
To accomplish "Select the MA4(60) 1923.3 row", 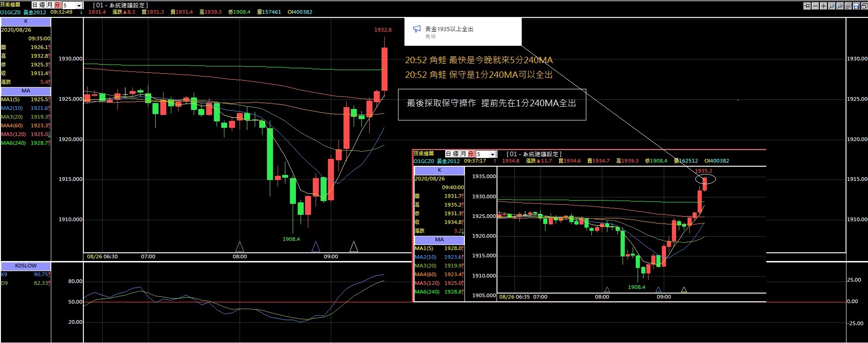I will (x=26, y=125).
